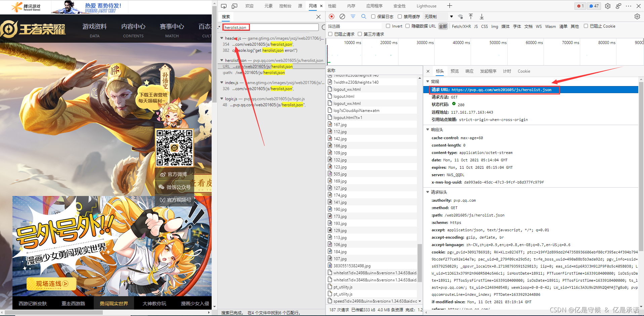The height and width of the screenshot is (316, 644).
Task: Open the network panel settings gear
Action: [x=637, y=16]
